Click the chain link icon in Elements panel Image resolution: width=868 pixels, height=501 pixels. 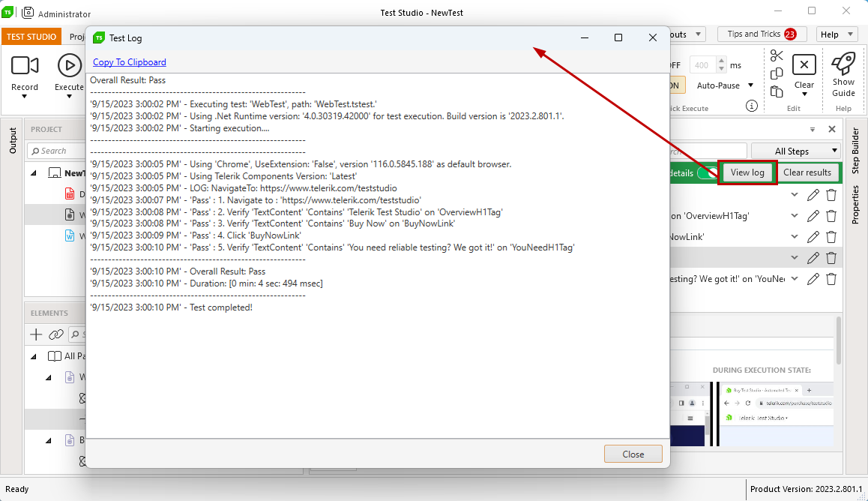click(x=56, y=334)
